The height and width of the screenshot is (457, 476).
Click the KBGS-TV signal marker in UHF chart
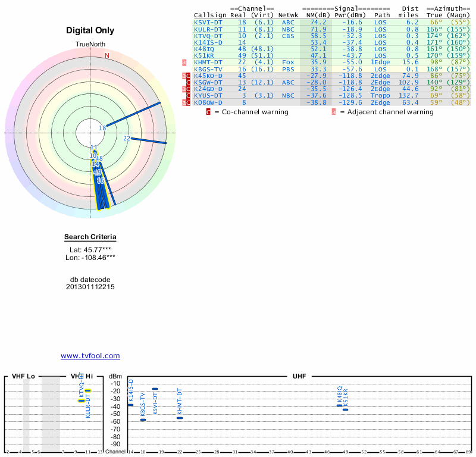coord(143,420)
